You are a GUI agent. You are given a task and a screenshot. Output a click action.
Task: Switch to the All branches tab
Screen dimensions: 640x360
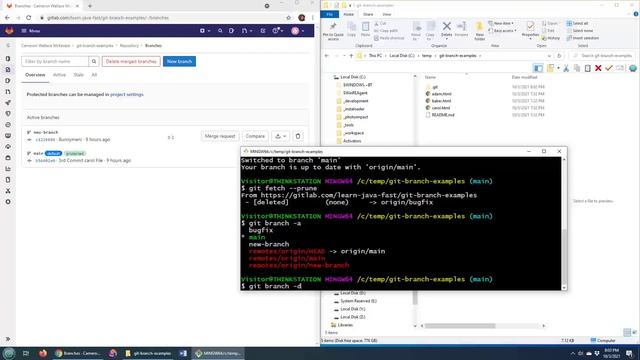pyautogui.click(x=94, y=75)
